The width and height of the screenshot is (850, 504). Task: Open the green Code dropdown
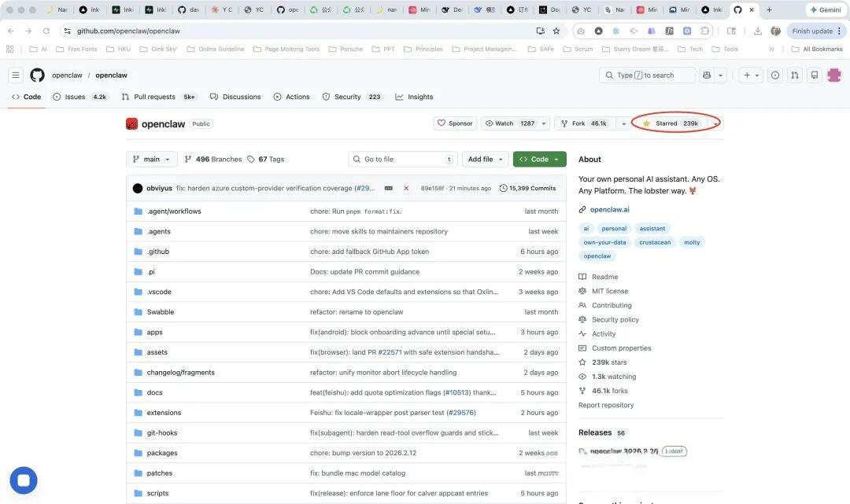coord(539,159)
